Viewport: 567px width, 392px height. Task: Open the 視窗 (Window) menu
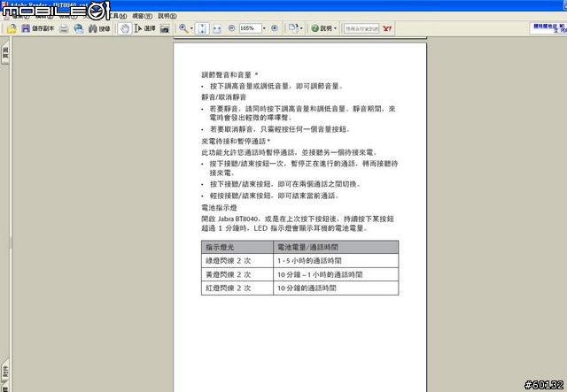pos(142,16)
